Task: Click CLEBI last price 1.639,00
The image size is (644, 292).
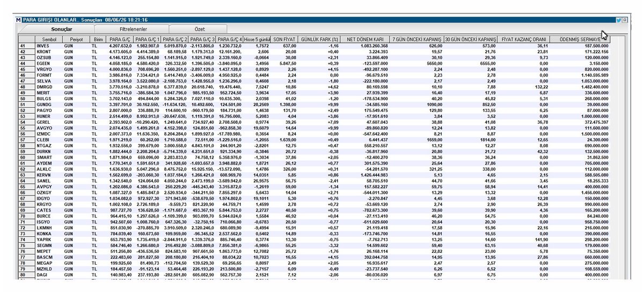Action: click(287, 139)
